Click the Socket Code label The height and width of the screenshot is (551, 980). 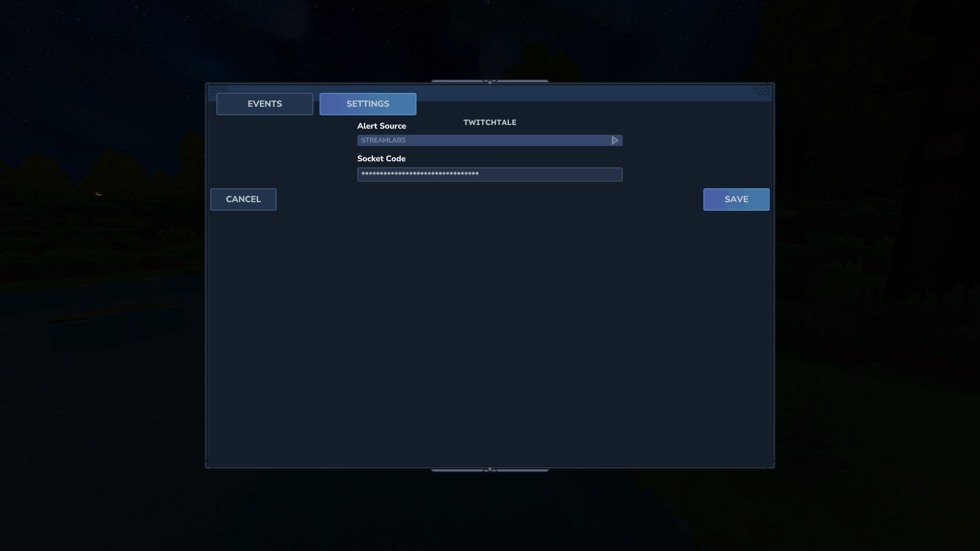[381, 159]
